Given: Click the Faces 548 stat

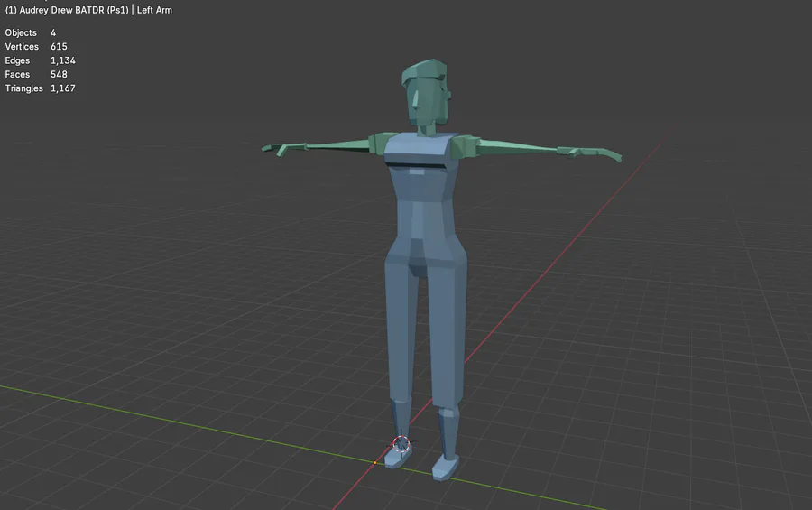Looking at the screenshot, I should tap(36, 75).
